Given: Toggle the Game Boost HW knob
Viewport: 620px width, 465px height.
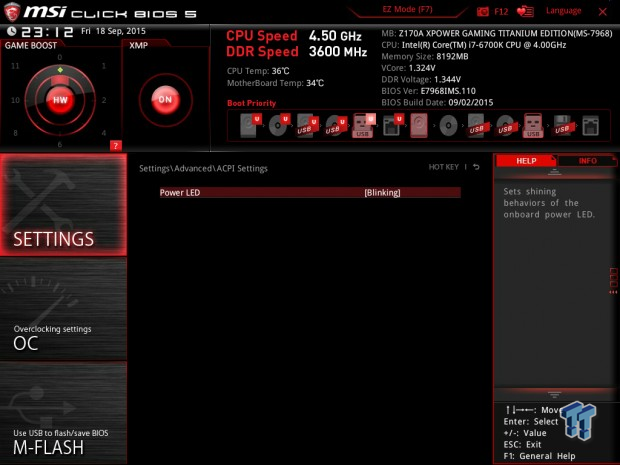Looking at the screenshot, I should click(60, 100).
